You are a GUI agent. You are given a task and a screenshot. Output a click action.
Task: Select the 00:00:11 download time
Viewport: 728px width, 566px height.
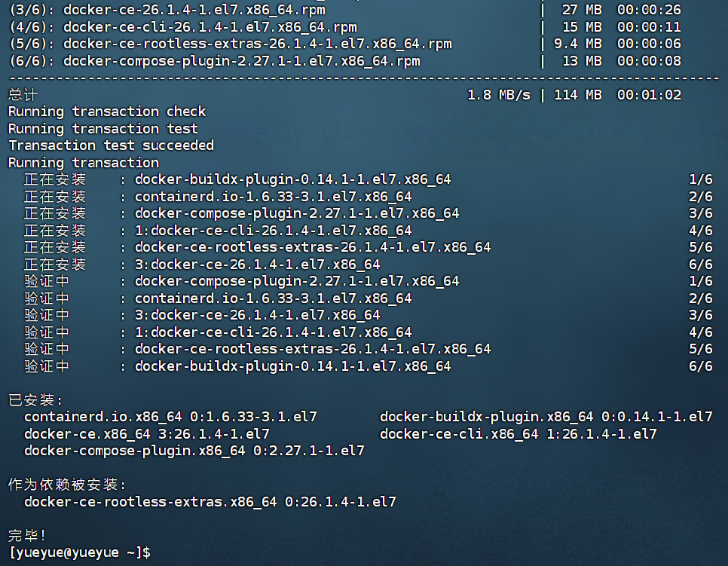(649, 27)
